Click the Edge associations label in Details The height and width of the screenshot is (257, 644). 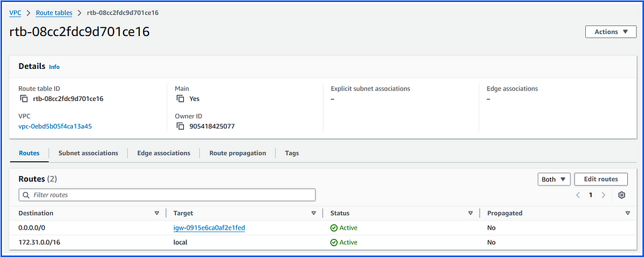(x=512, y=88)
